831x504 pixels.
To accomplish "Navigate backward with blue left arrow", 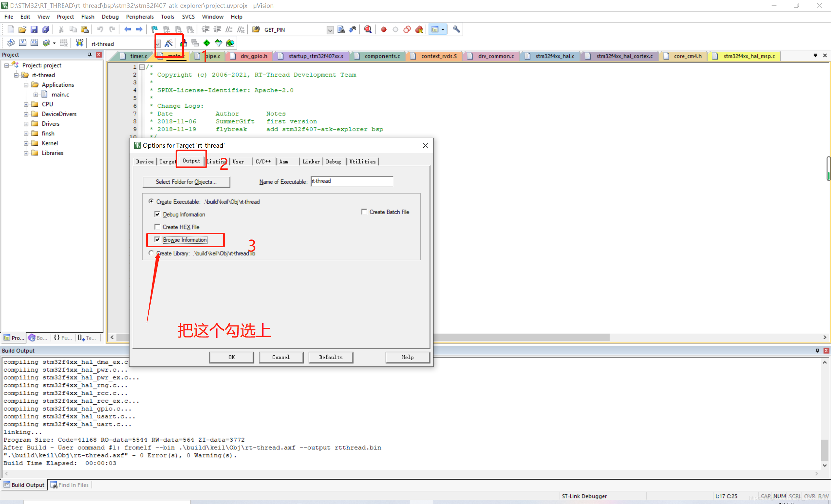I will [128, 29].
